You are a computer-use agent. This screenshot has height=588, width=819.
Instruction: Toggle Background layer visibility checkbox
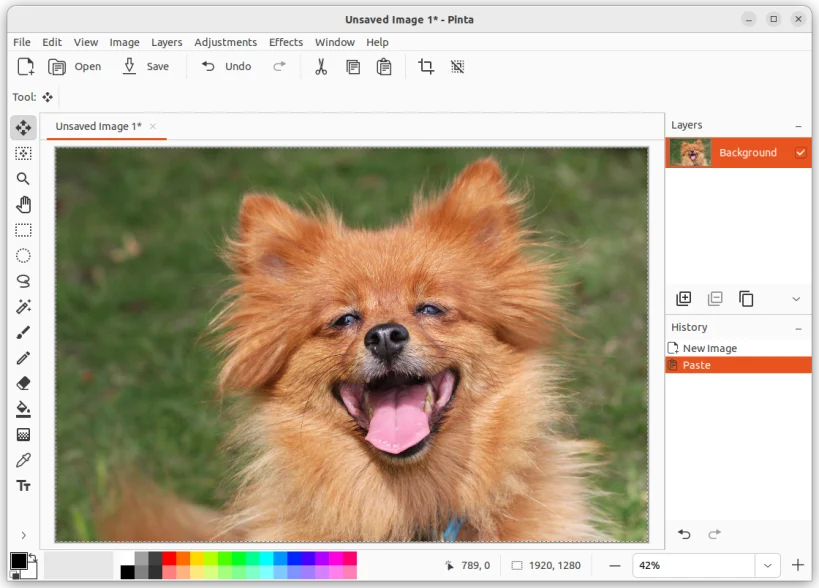point(800,153)
